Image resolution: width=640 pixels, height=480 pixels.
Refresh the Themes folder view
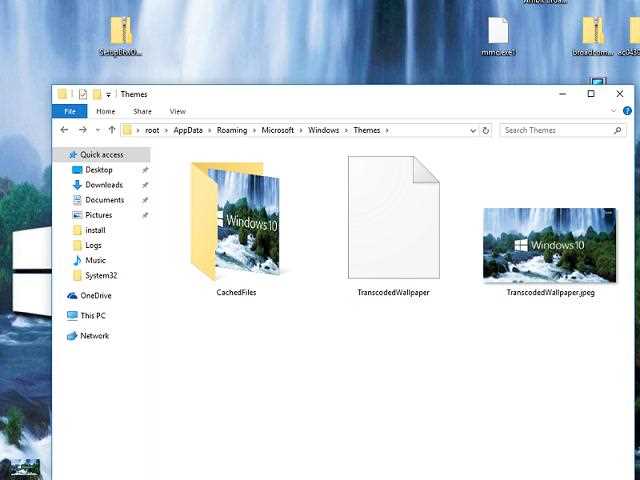pyautogui.click(x=486, y=131)
